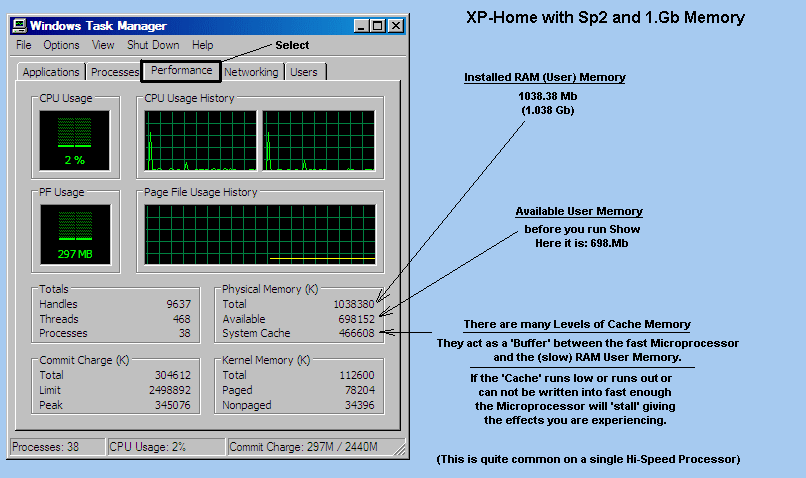Switch to the Applications tab
Screen dimensions: 806x478
pos(51,72)
